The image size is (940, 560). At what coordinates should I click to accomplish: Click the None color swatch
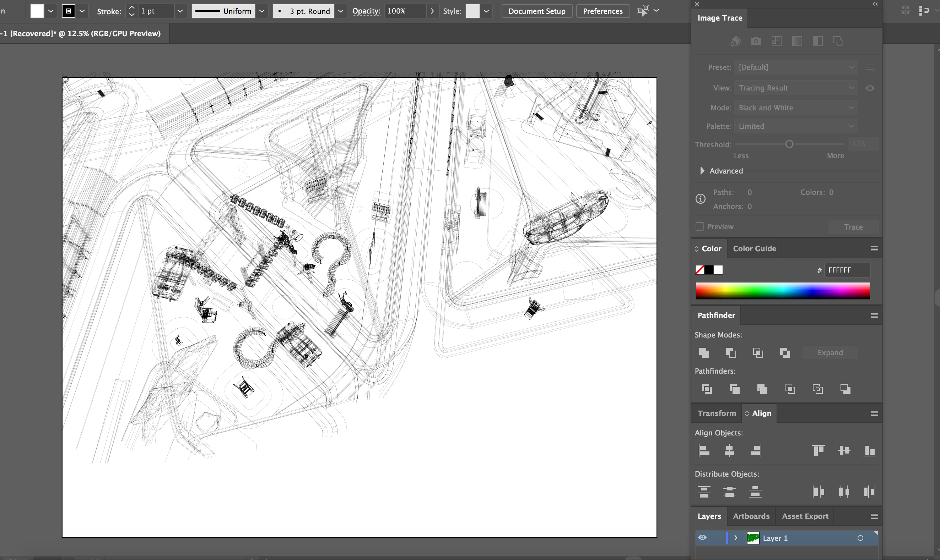pos(699,270)
